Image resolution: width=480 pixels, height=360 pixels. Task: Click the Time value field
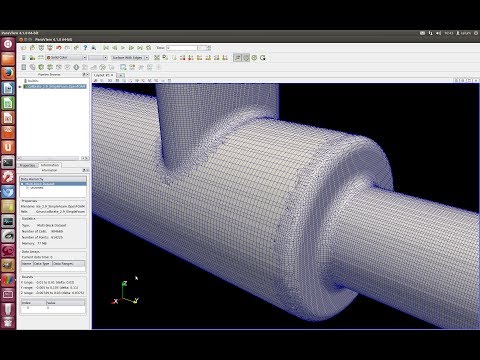click(x=181, y=48)
